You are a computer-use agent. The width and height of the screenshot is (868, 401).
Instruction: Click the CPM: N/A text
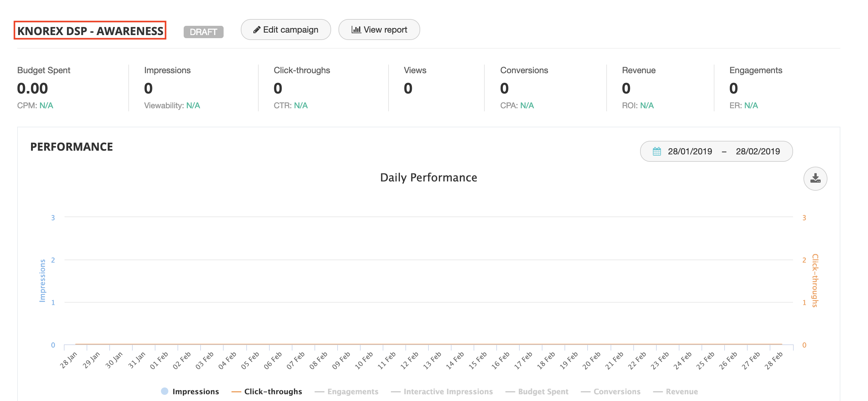coord(35,105)
